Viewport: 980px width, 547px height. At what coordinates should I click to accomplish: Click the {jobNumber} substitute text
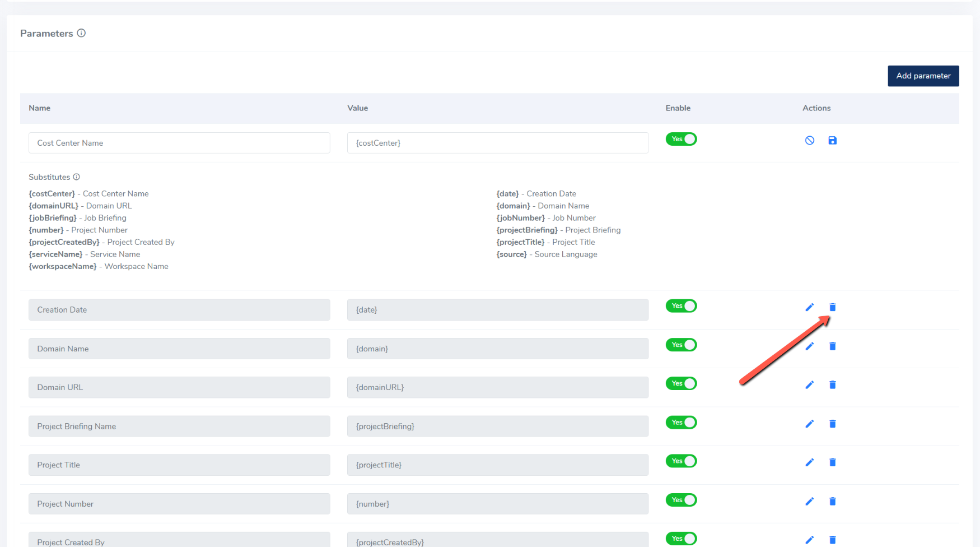[x=546, y=218]
